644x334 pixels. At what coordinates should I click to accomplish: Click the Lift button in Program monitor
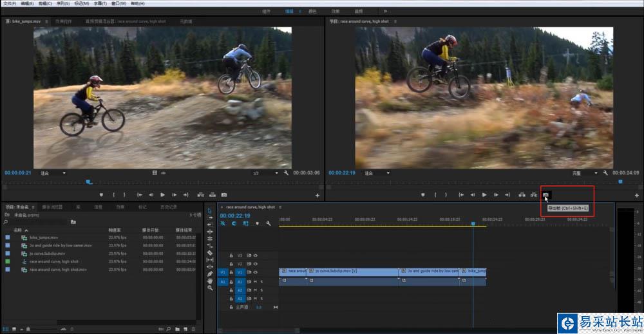(x=522, y=194)
